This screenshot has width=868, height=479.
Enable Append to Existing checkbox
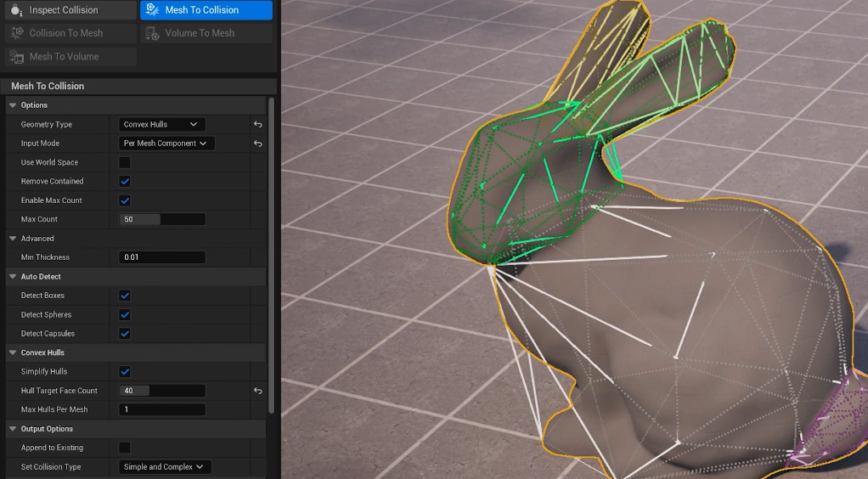click(125, 448)
